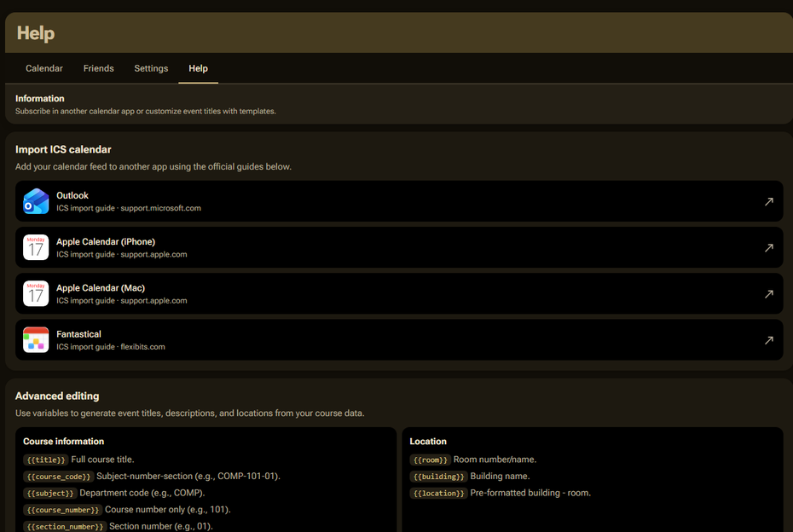793x532 pixels.
Task: Click the {{room}} variable chip
Action: coord(431,460)
